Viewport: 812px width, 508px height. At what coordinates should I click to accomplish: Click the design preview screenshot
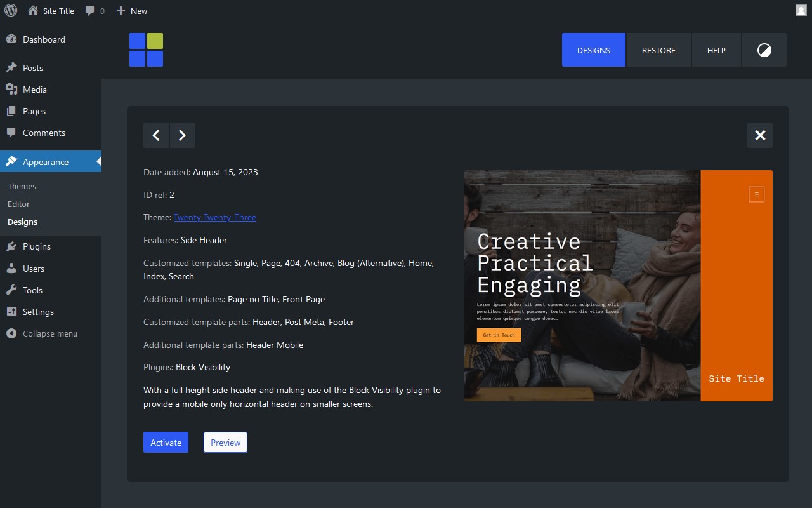coord(619,286)
